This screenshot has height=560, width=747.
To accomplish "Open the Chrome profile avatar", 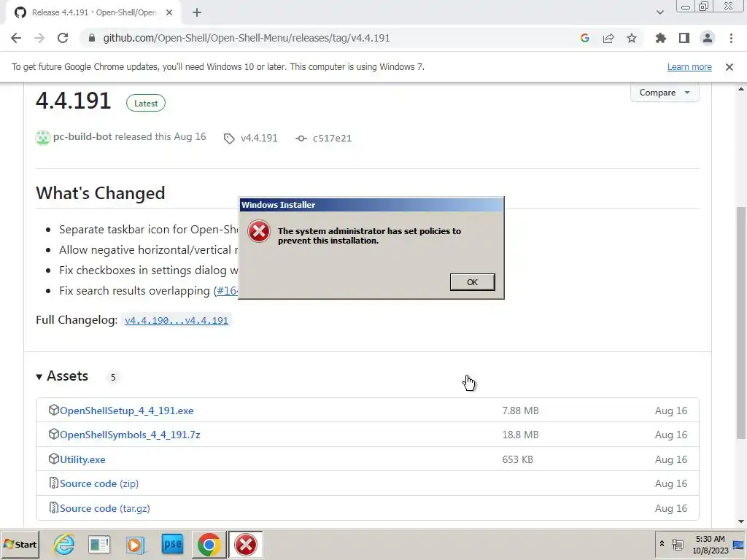I will pyautogui.click(x=708, y=38).
